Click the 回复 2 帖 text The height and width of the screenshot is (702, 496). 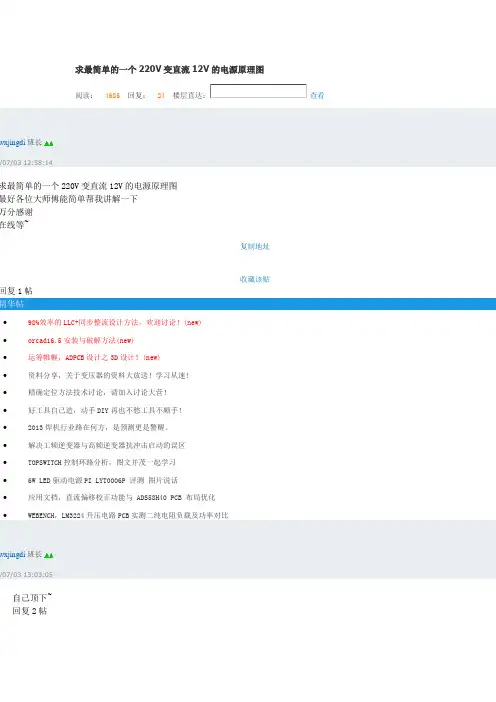tap(30, 611)
